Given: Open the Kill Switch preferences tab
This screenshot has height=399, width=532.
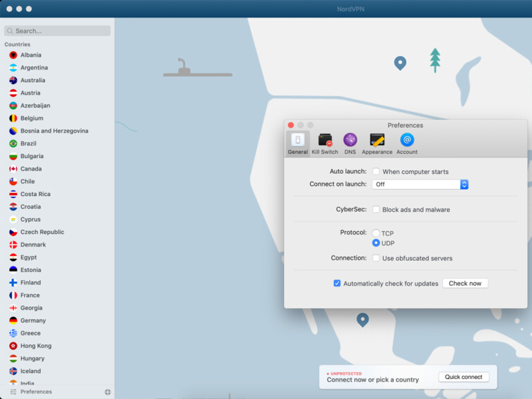Looking at the screenshot, I should (325, 144).
